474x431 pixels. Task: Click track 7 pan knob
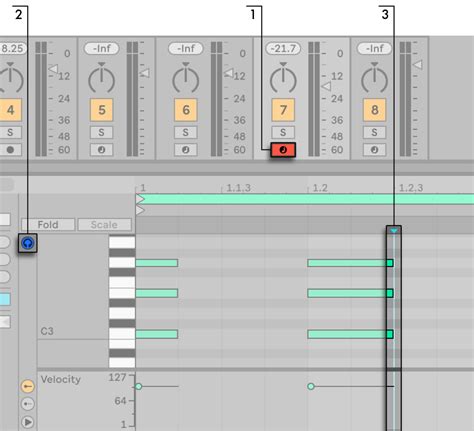(x=283, y=79)
